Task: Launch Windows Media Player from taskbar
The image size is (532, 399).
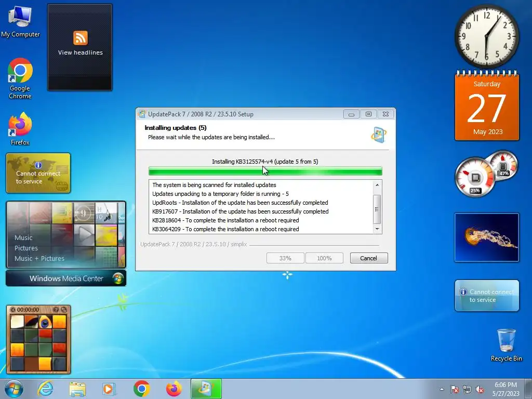Action: click(109, 389)
